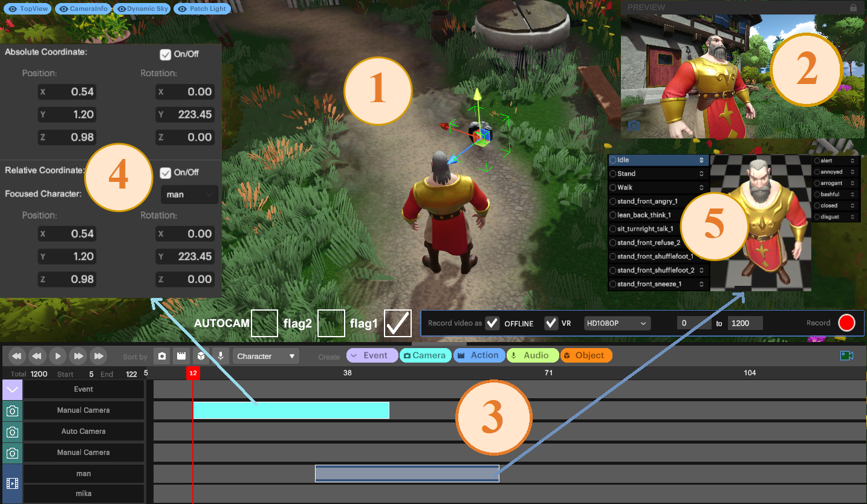Viewport: 867px width, 504px height.
Task: Jump to the timeline start
Action: (x=16, y=356)
